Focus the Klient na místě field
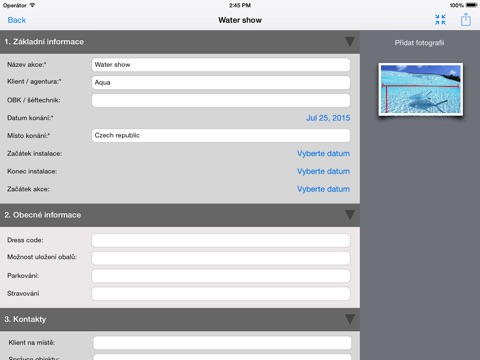Screen dimensions: 480x360 click(222, 343)
